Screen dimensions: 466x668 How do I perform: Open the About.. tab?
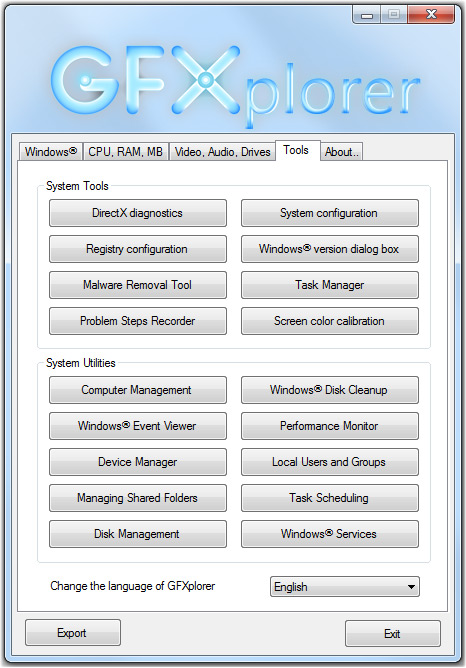click(341, 152)
